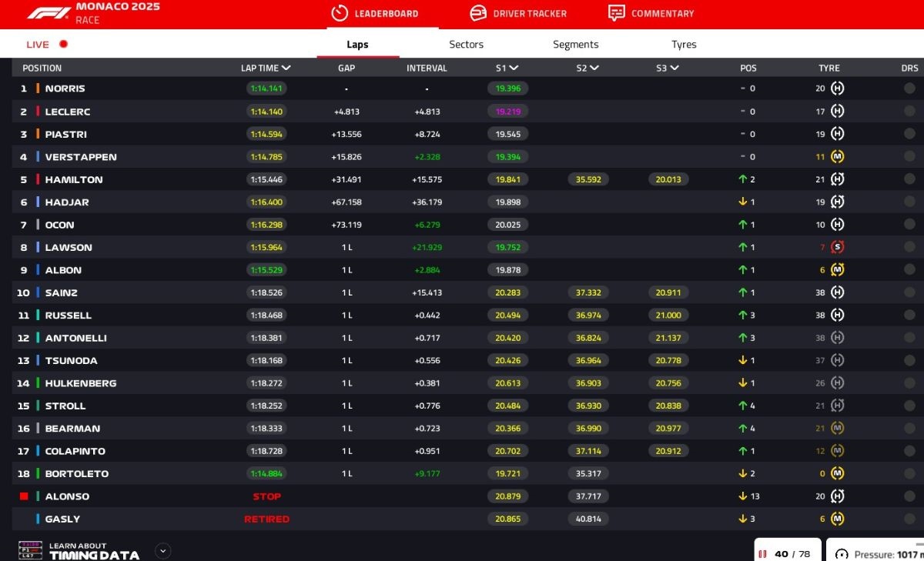Open the Leaderboard stopwatch icon
924x561 pixels.
(x=340, y=13)
